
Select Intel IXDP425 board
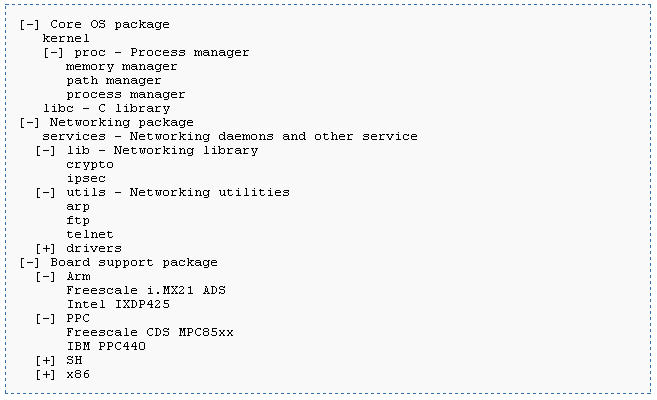118,305
